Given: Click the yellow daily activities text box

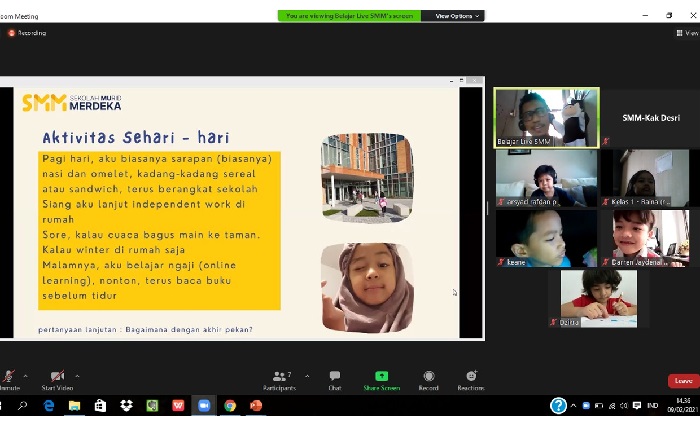Looking at the screenshot, I should click(159, 230).
